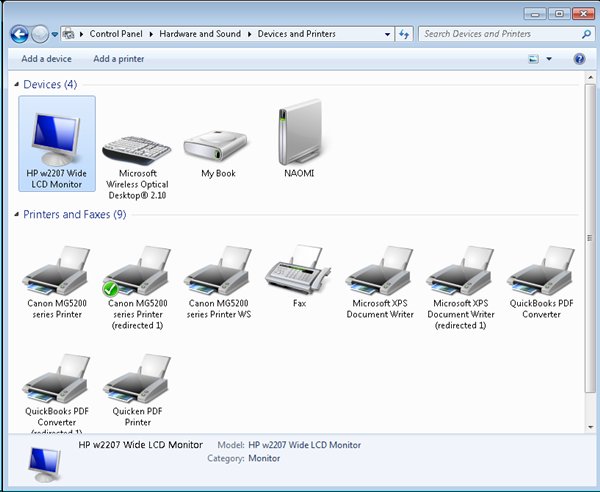Click the Back navigation arrow button
Screen dimensions: 600x492
point(19,34)
